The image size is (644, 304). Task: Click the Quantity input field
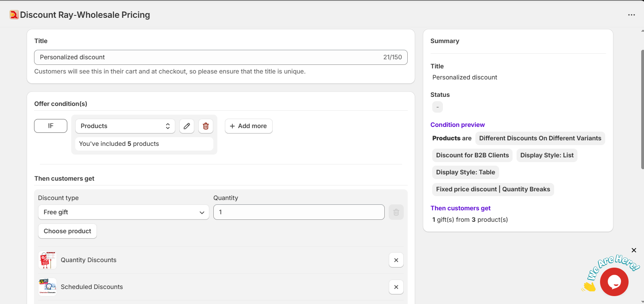(299, 212)
